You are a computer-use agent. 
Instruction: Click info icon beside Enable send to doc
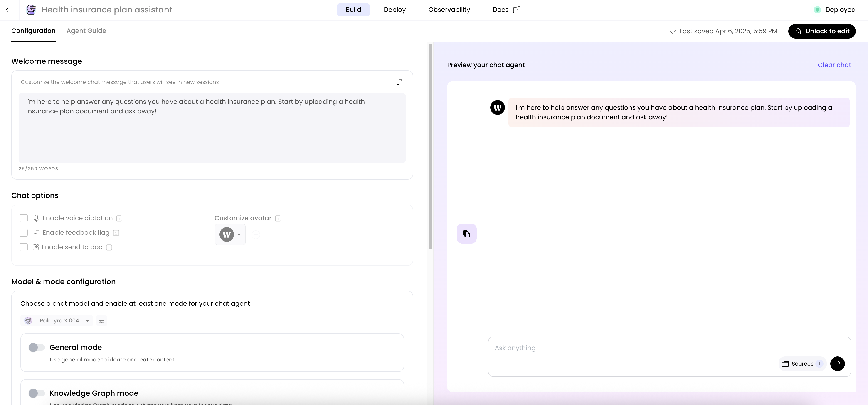click(109, 247)
